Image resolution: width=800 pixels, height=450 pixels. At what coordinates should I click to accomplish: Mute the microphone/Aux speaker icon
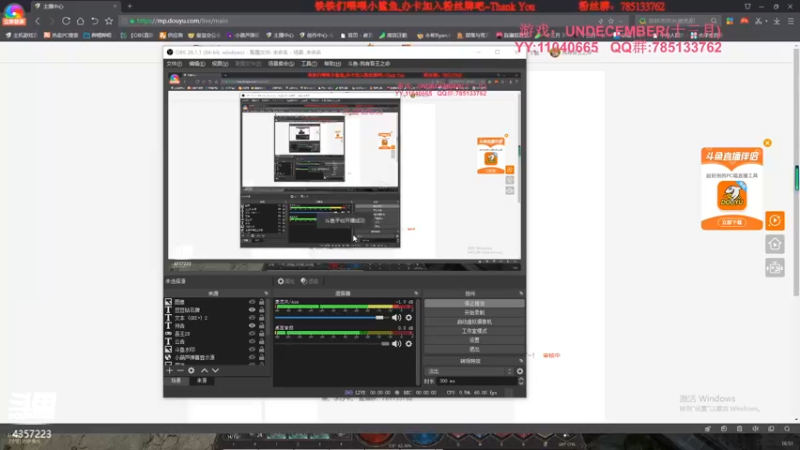click(396, 317)
